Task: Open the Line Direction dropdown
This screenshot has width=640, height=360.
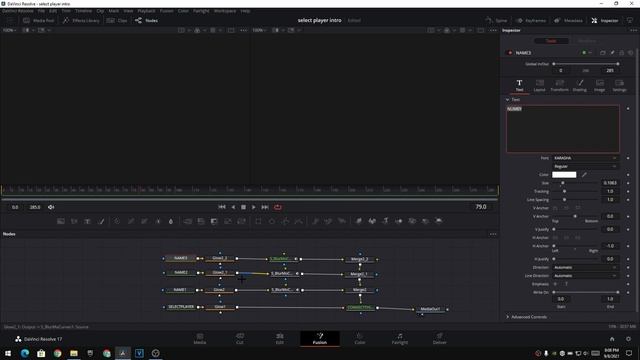Action: pos(585,276)
